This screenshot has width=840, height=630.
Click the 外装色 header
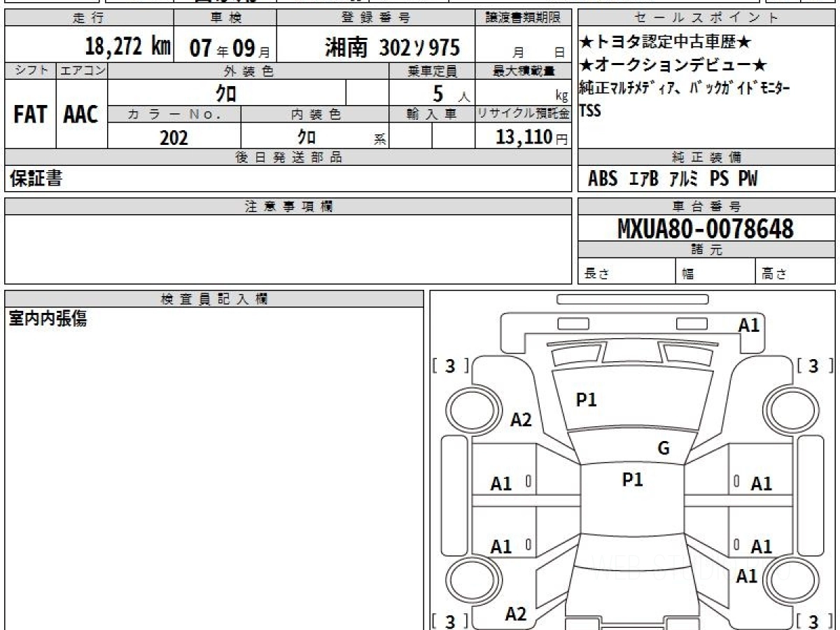coord(248,71)
